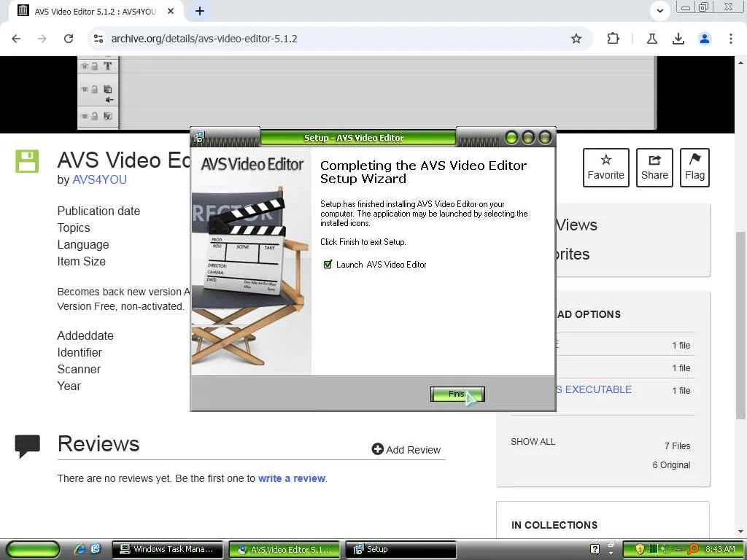
Task: Open Chrome three-dot menu
Action: [730, 39]
